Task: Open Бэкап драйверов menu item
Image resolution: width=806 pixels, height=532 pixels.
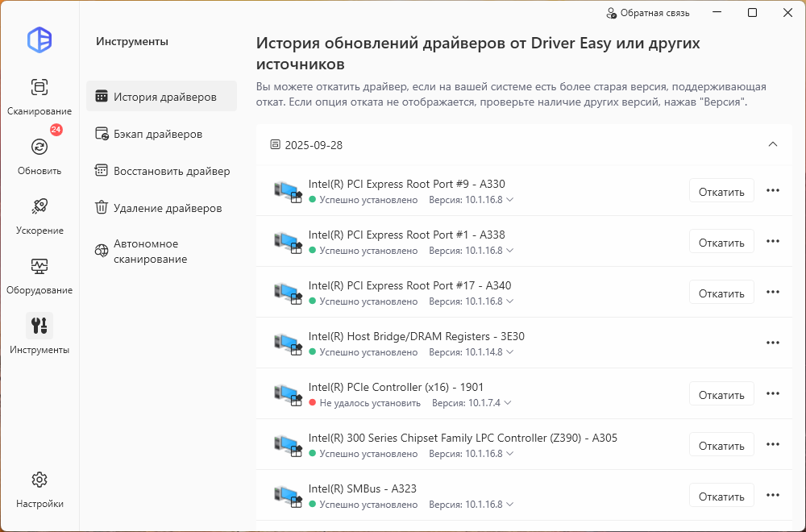Action: (157, 134)
